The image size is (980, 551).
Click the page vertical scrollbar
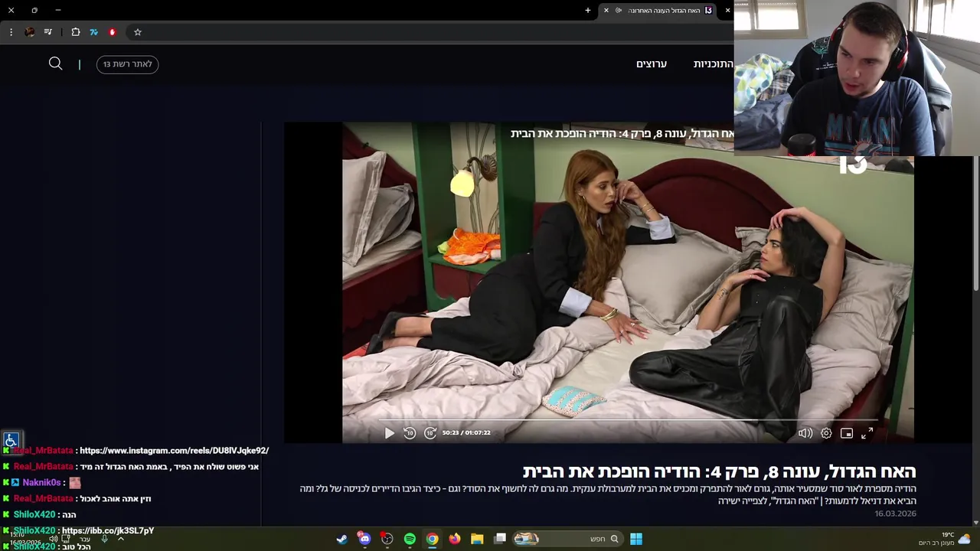tap(975, 222)
